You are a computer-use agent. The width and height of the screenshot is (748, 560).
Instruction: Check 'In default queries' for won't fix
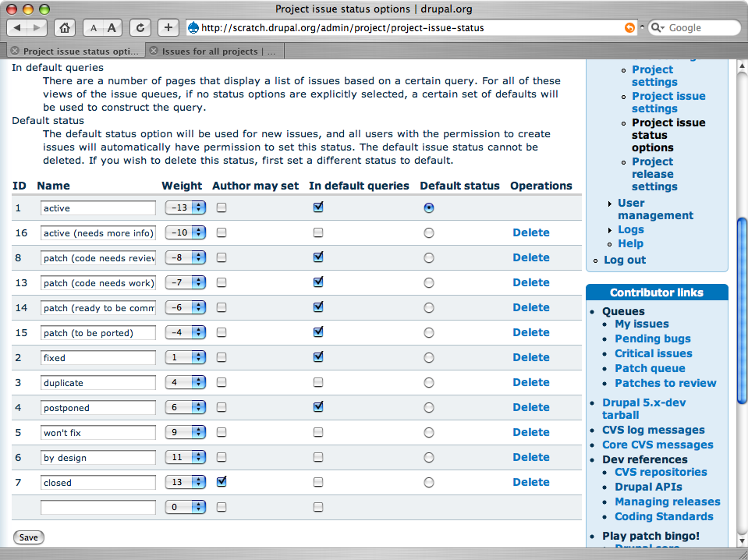[x=318, y=431]
